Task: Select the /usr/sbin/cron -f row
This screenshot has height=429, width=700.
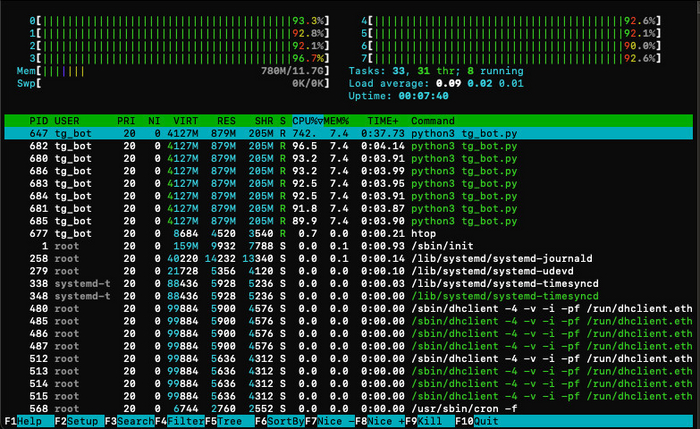Action: [349, 407]
